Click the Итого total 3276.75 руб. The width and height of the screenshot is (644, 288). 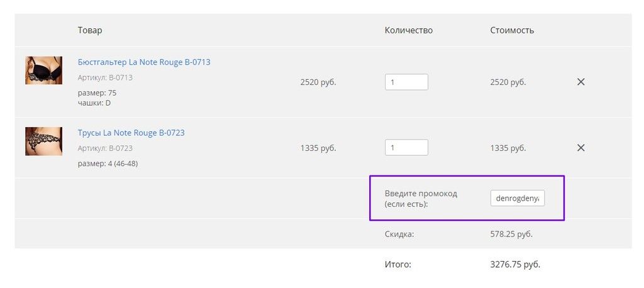[515, 265]
